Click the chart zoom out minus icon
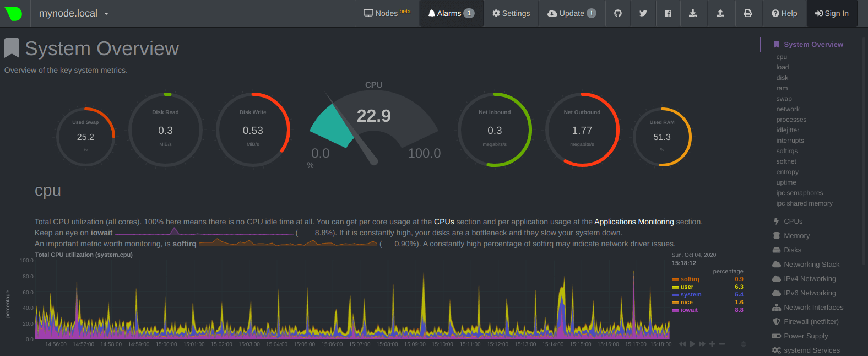Screen dimensions: 868x356 [x=722, y=344]
